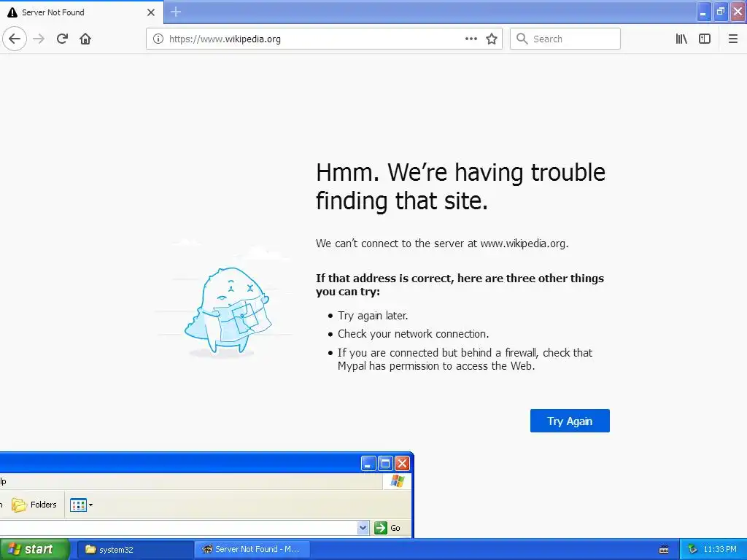Click the 'Hmm. We're having trouble' heading
The width and height of the screenshot is (747, 560).
pyautogui.click(x=460, y=186)
